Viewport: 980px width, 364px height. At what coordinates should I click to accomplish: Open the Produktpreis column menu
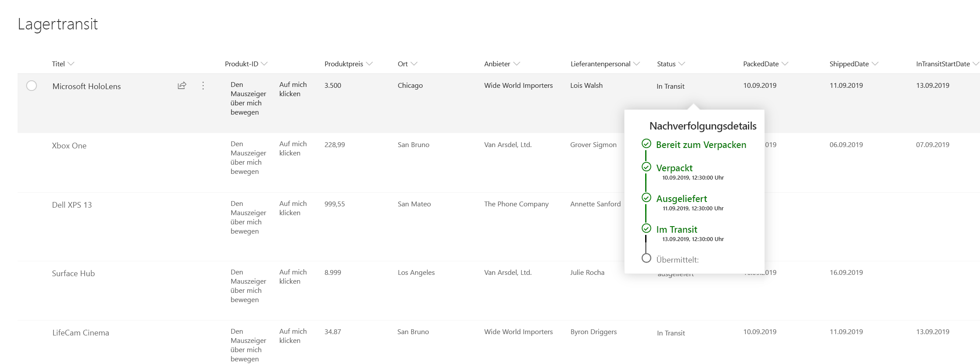pyautogui.click(x=370, y=64)
